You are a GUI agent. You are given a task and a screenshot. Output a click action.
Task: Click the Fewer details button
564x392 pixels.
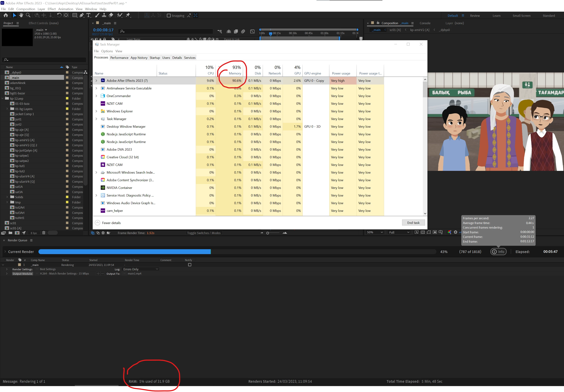pyautogui.click(x=108, y=223)
